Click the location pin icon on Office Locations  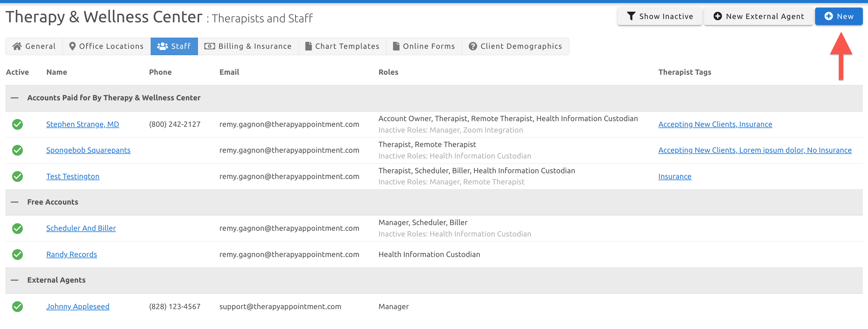coord(72,46)
